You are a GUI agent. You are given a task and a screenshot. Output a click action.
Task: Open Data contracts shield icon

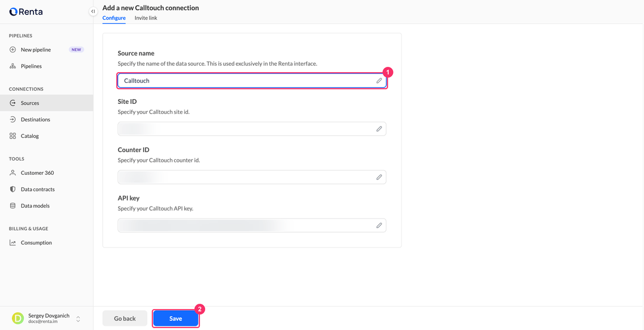point(13,189)
